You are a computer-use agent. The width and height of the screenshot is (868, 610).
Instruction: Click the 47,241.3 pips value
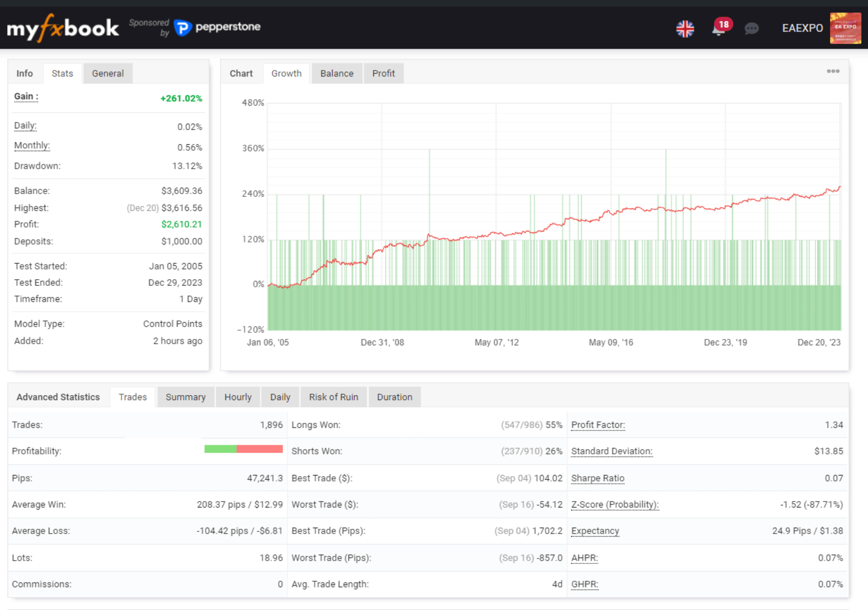pyautogui.click(x=265, y=478)
